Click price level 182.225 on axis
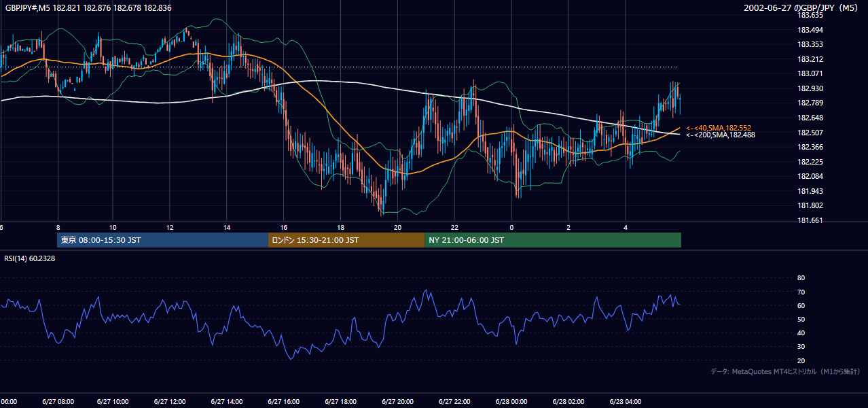The width and height of the screenshot is (868, 408). tap(810, 162)
